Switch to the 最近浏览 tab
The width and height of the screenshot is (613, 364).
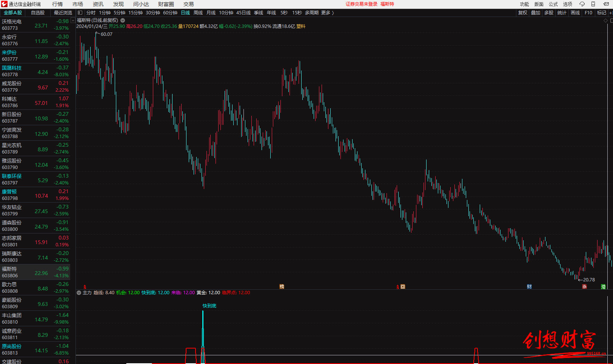coord(63,13)
